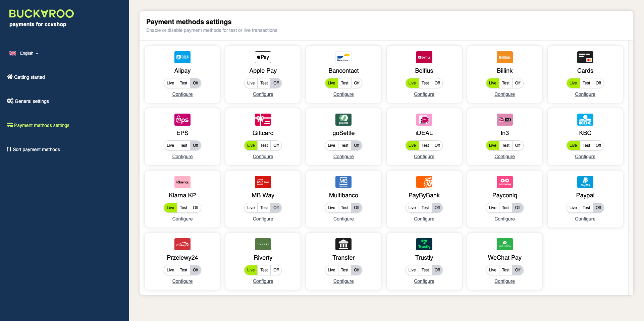Click the Giftcard logo icon

tap(263, 120)
